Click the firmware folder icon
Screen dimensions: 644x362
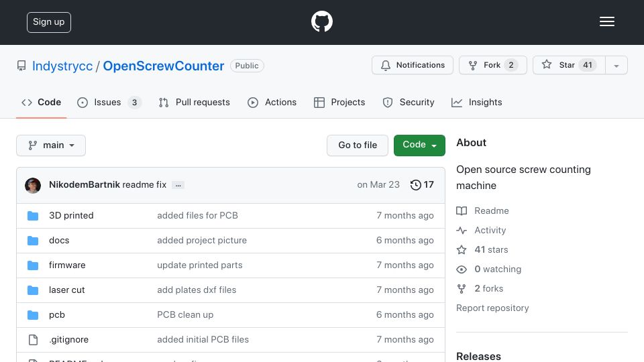[x=33, y=265]
